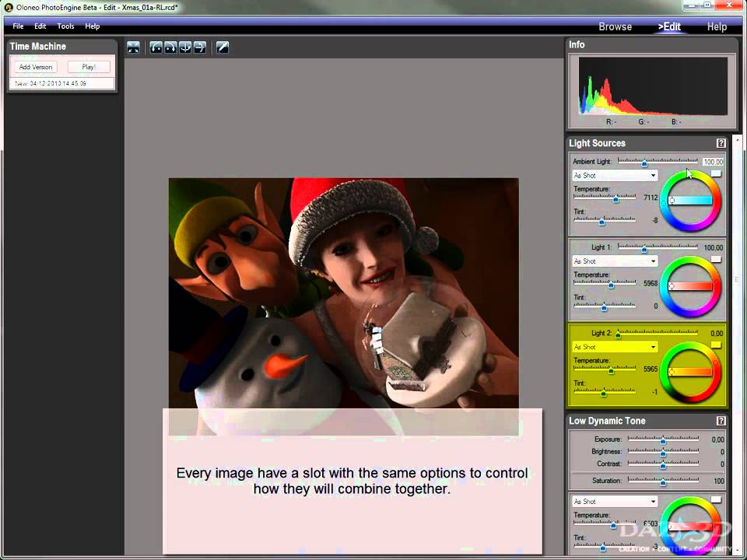Click the histogram in the Info panel
The image size is (747, 560).
(653, 86)
